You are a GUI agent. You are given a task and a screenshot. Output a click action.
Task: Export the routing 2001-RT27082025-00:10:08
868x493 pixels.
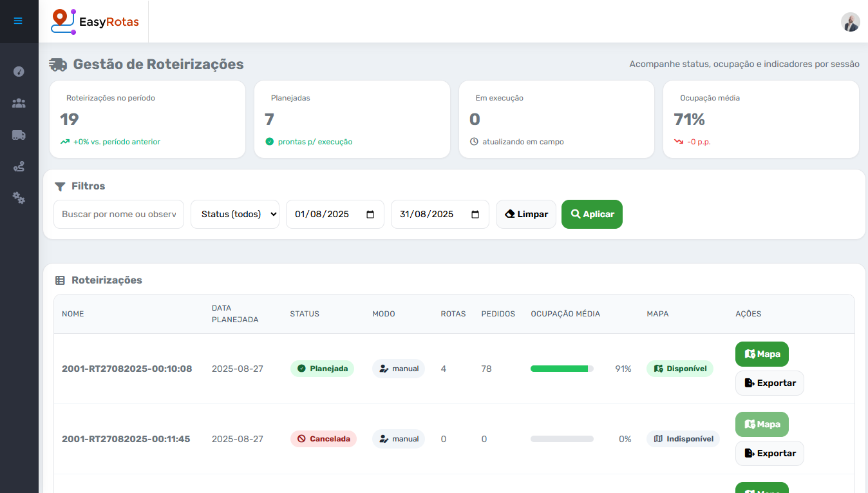(x=769, y=383)
